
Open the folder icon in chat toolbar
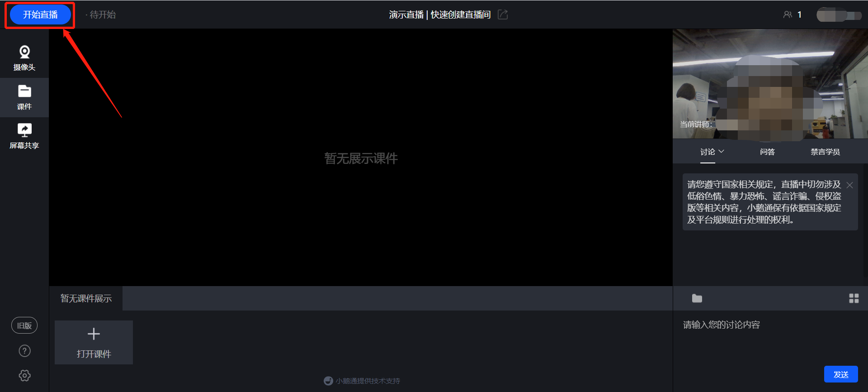[x=697, y=298]
